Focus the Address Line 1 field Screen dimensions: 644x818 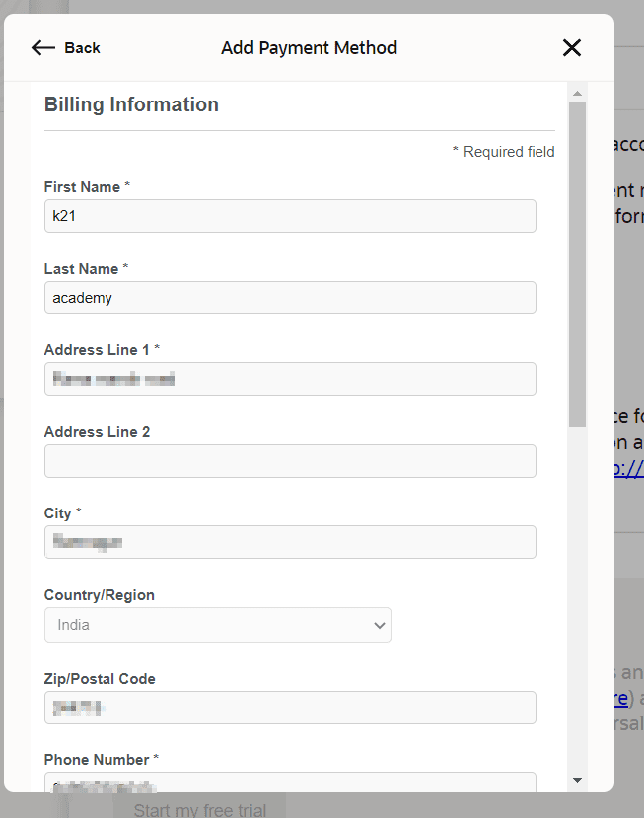tap(290, 379)
